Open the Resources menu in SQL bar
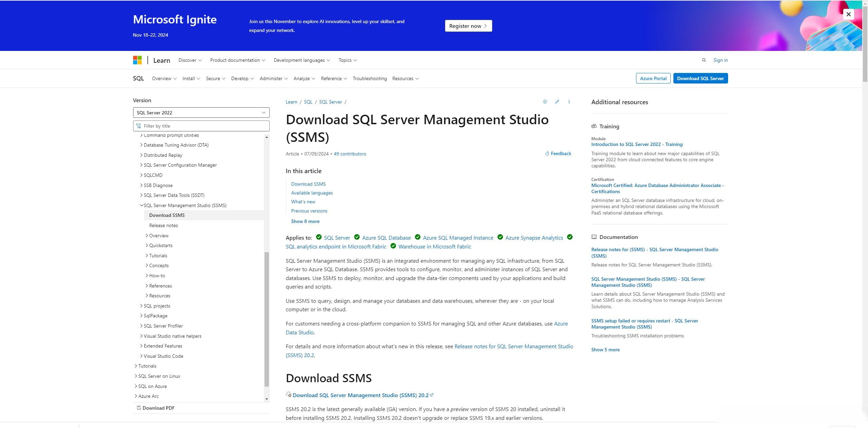The image size is (868, 428). [x=405, y=78]
